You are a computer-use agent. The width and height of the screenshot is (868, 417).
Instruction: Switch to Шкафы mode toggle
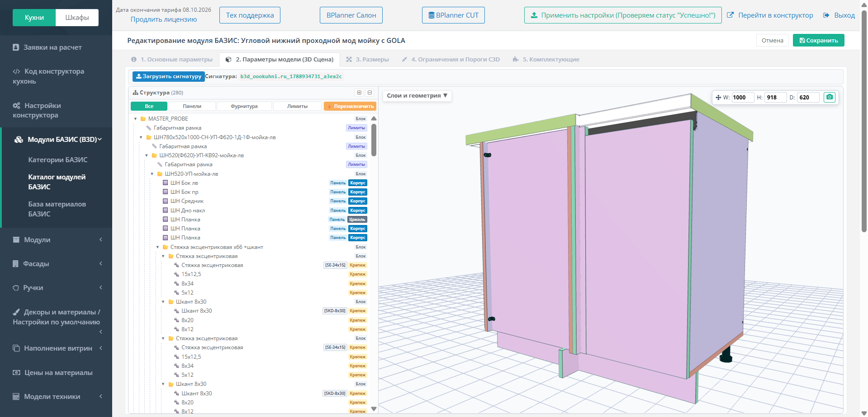pos(77,18)
